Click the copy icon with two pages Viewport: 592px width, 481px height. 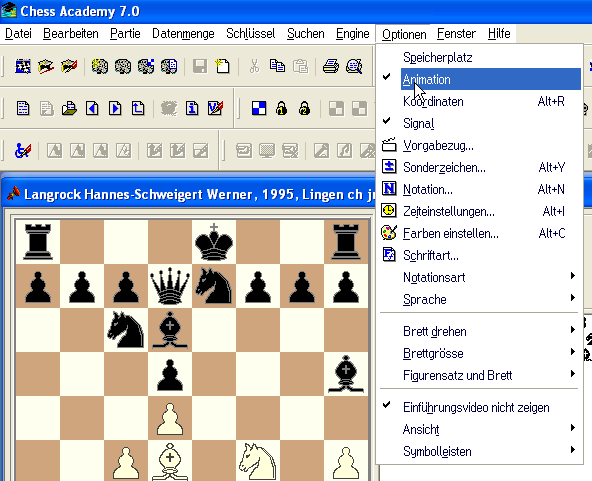pos(278,66)
